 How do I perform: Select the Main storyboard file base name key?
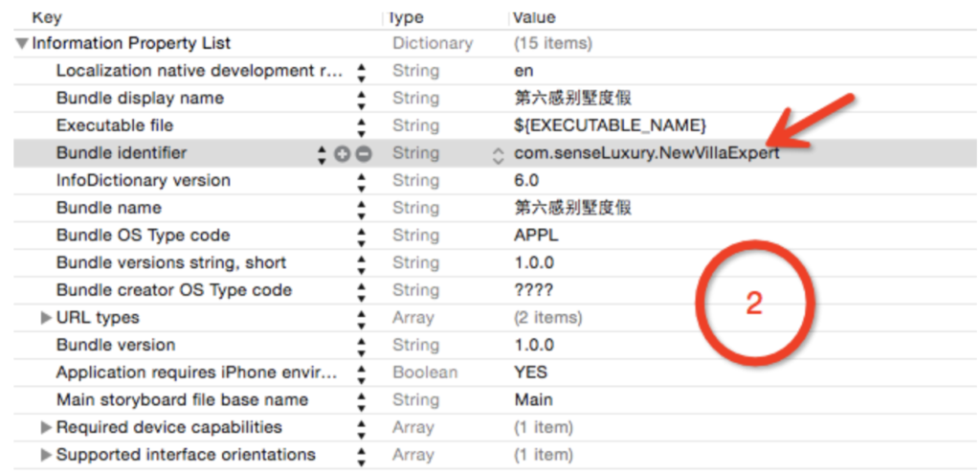coord(182,400)
